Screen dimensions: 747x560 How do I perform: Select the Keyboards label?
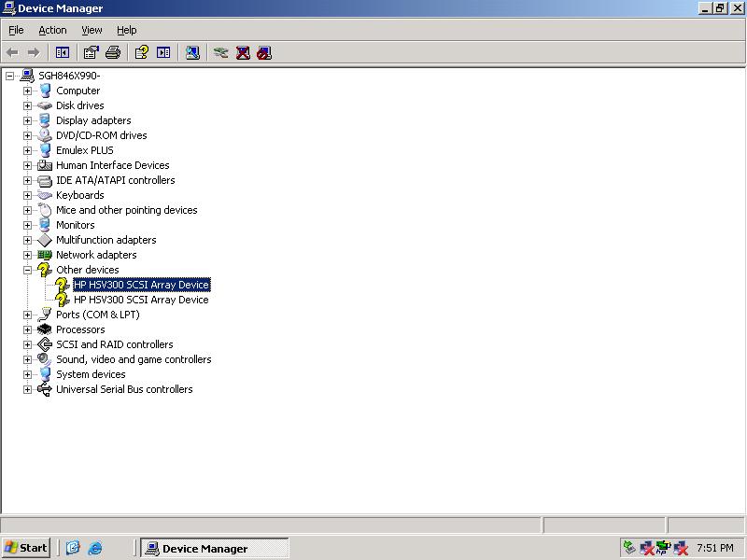(x=80, y=195)
